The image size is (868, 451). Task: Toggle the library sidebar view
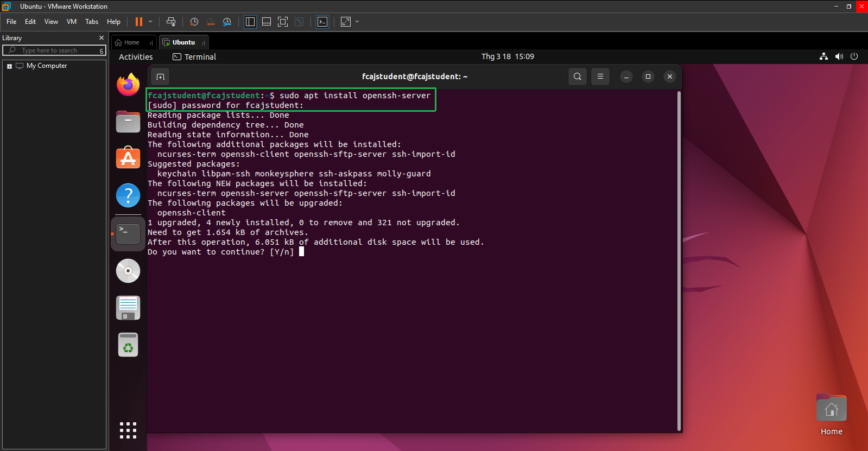click(x=250, y=22)
